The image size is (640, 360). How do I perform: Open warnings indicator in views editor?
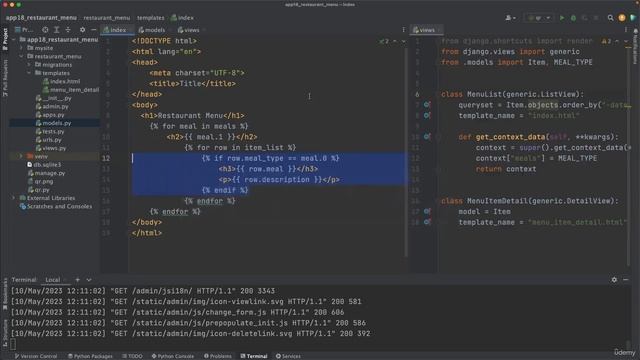[x=606, y=41]
